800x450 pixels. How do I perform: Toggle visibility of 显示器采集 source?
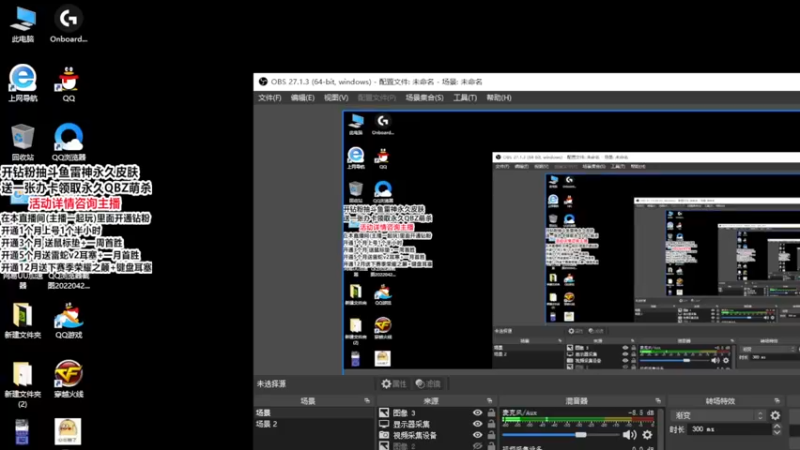477,424
